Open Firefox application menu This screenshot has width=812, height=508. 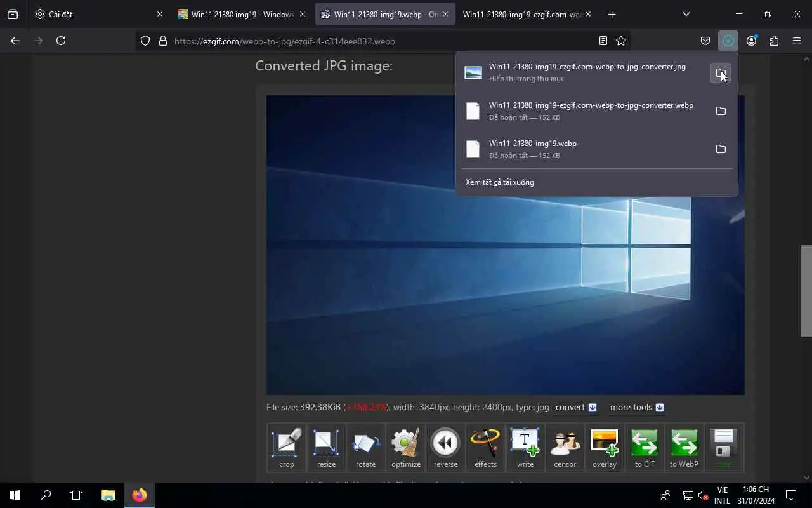[x=797, y=41]
